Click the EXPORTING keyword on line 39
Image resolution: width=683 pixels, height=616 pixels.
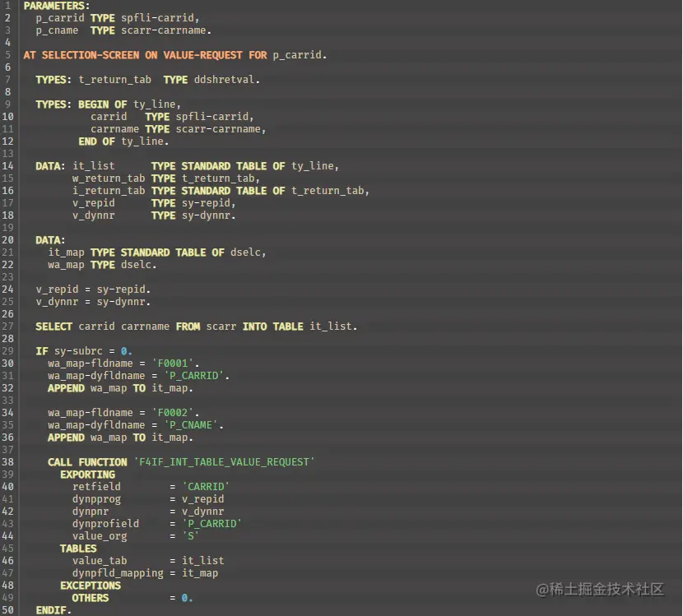[87, 475]
